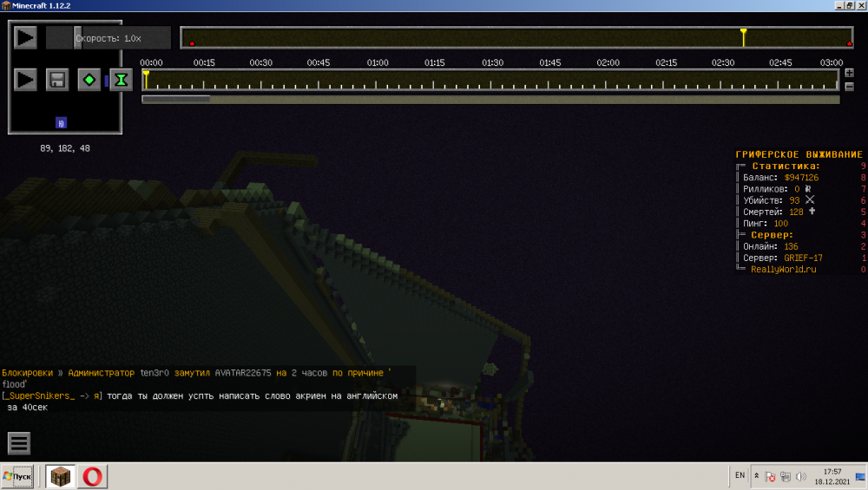
Task: Click red marker at replay timeline end
Action: [x=849, y=43]
